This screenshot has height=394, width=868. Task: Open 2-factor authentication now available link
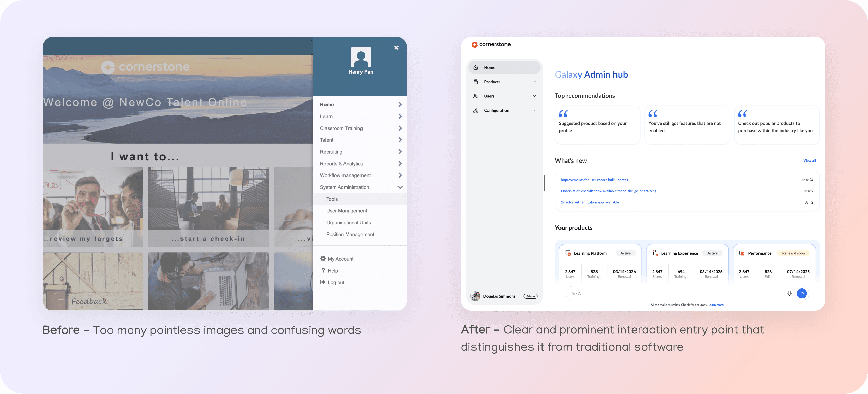589,202
